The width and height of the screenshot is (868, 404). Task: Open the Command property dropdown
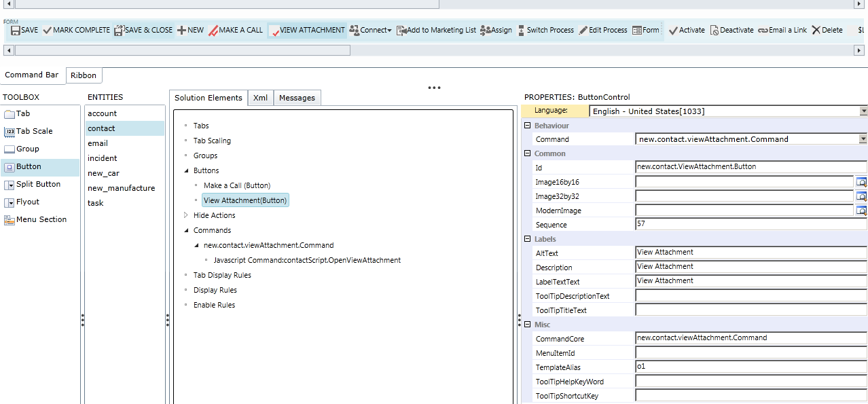tap(863, 139)
